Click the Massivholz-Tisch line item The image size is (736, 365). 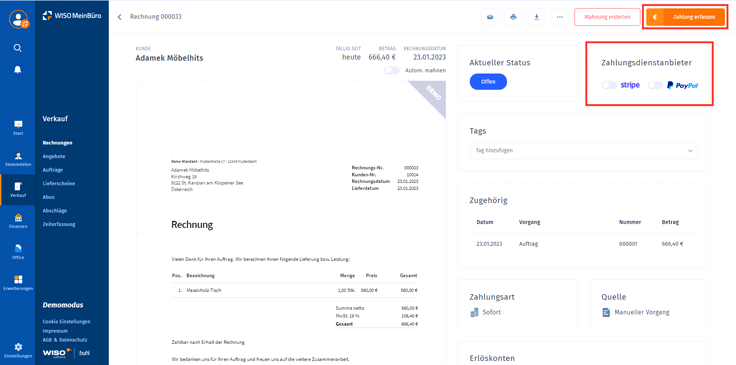(294, 290)
